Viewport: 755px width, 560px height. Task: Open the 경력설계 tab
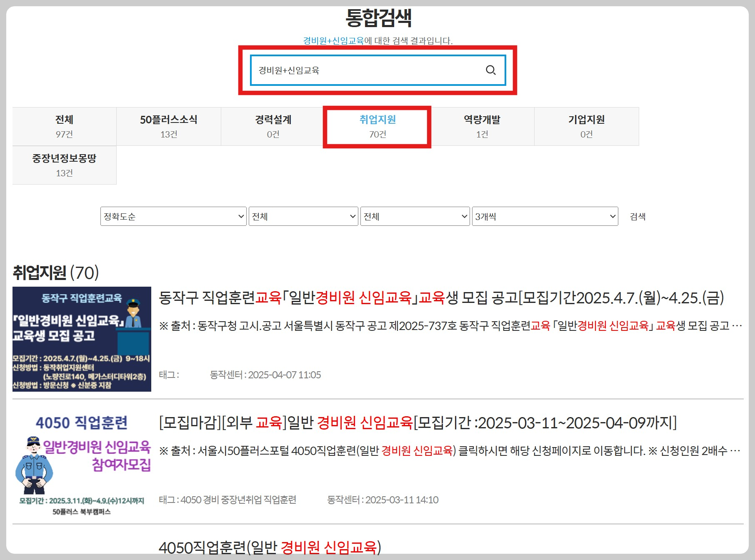click(273, 126)
